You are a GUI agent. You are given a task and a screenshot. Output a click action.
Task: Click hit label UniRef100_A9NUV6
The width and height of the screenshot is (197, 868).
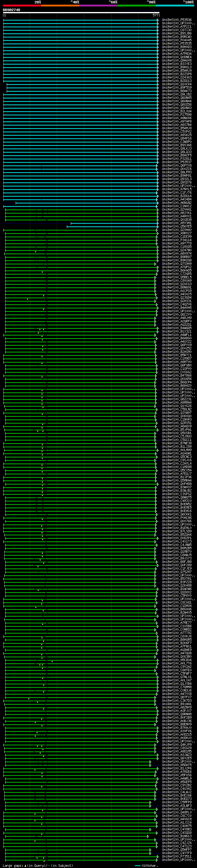pos(177,118)
